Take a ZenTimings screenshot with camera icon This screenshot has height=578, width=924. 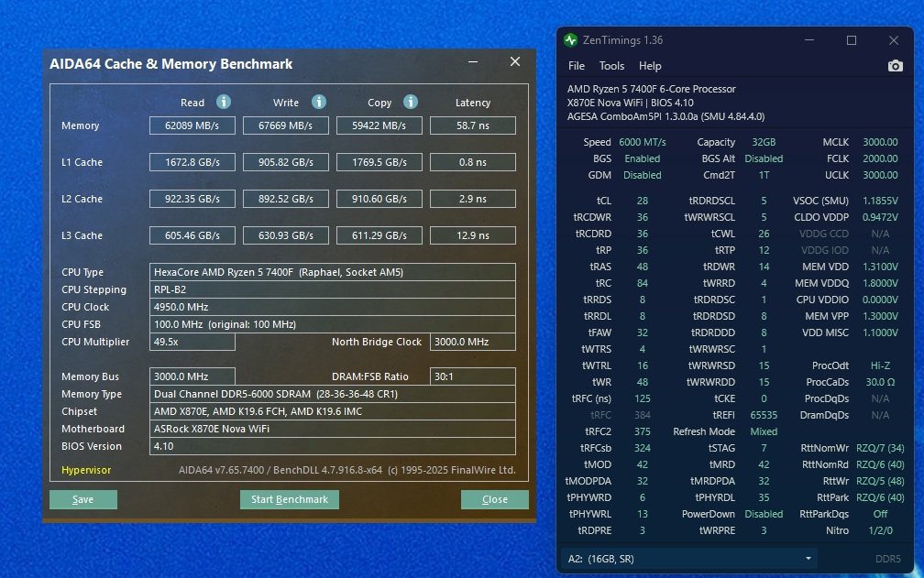point(895,66)
